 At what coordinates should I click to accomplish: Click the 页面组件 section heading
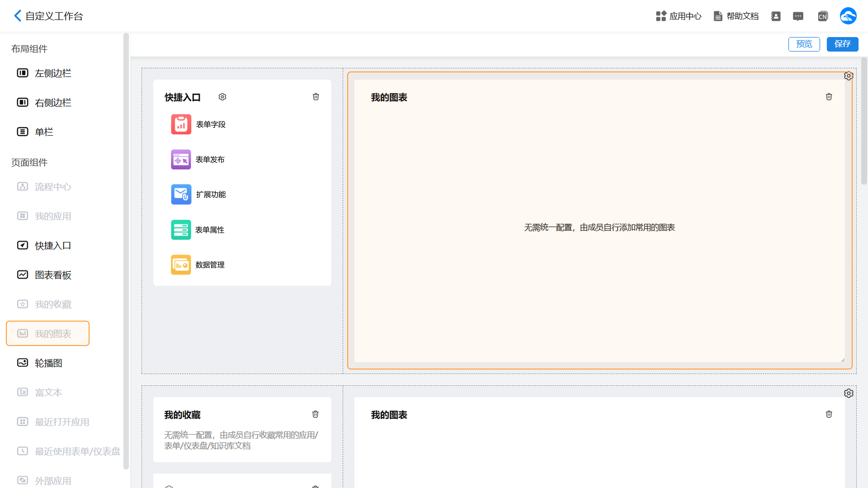[29, 162]
